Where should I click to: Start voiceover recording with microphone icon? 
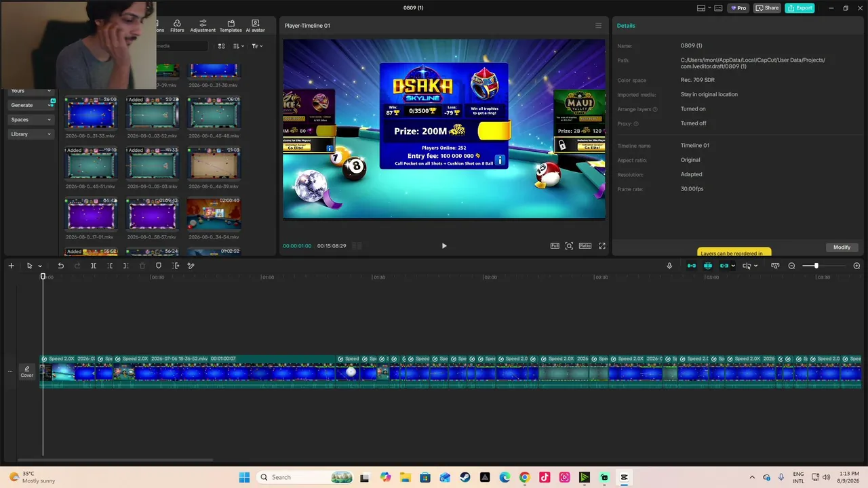pyautogui.click(x=669, y=266)
